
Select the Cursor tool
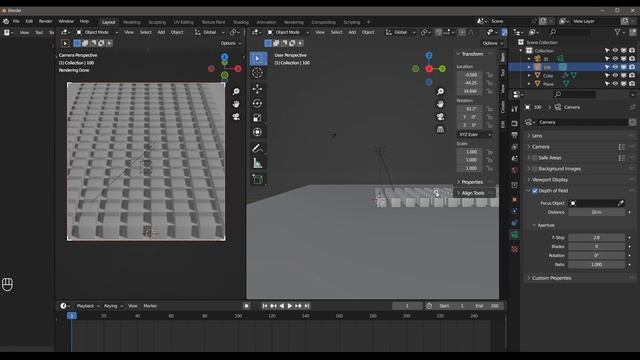pyautogui.click(x=258, y=73)
